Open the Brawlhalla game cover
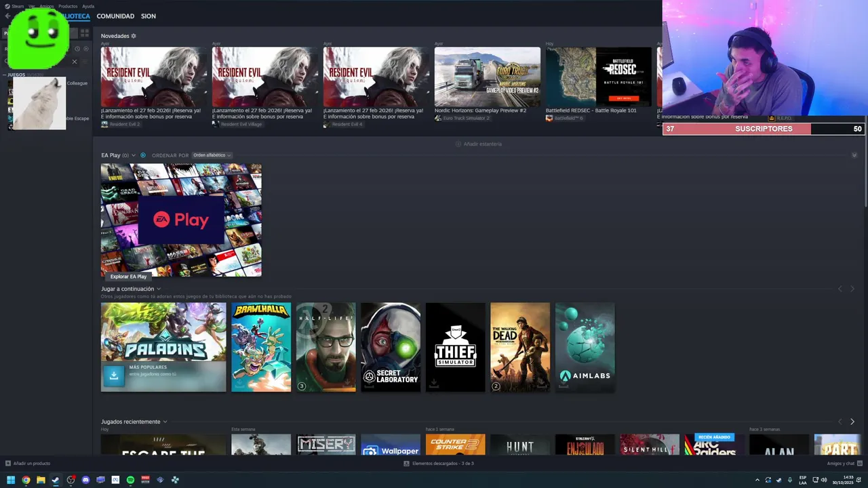 261,347
